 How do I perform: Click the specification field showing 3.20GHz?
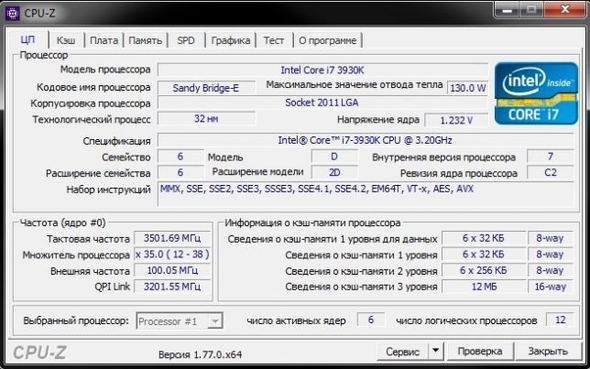pyautogui.click(x=365, y=140)
